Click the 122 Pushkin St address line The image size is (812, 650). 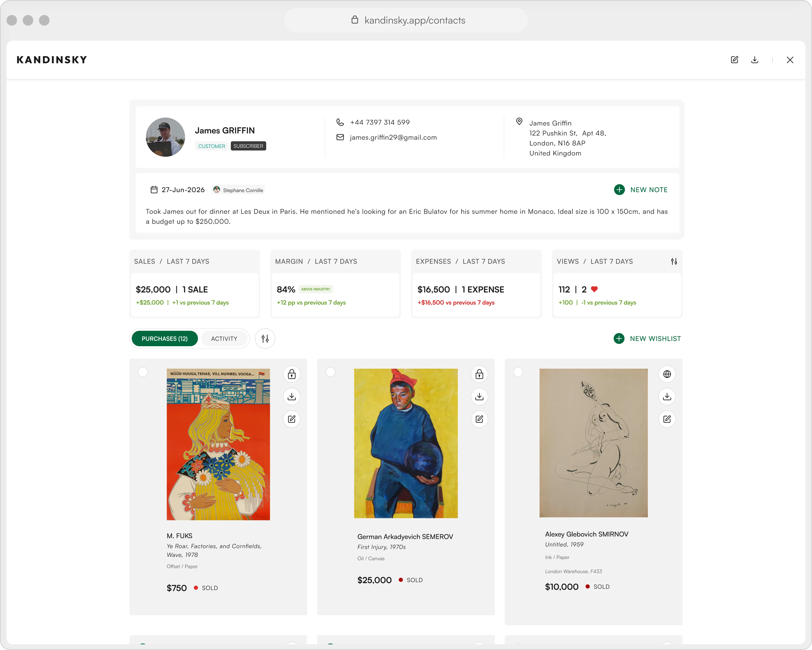pos(567,133)
